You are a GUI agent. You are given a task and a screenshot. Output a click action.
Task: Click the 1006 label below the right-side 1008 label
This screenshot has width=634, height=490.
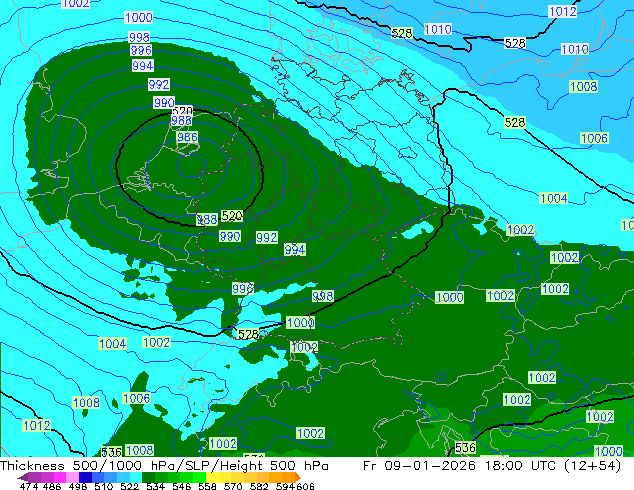point(594,138)
